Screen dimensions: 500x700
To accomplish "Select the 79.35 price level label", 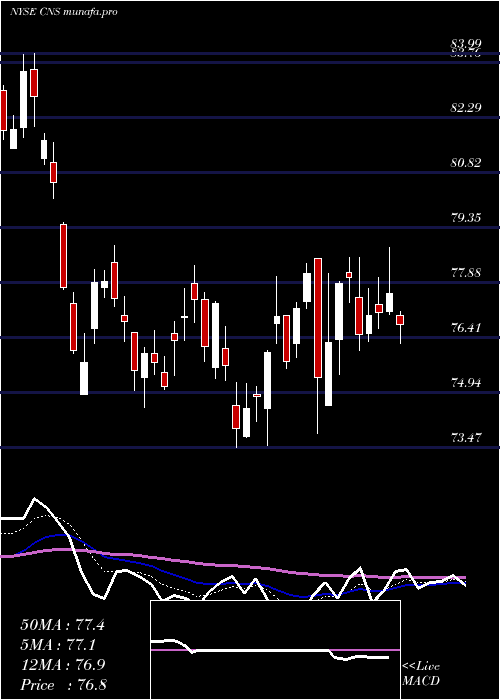I will (x=466, y=217).
